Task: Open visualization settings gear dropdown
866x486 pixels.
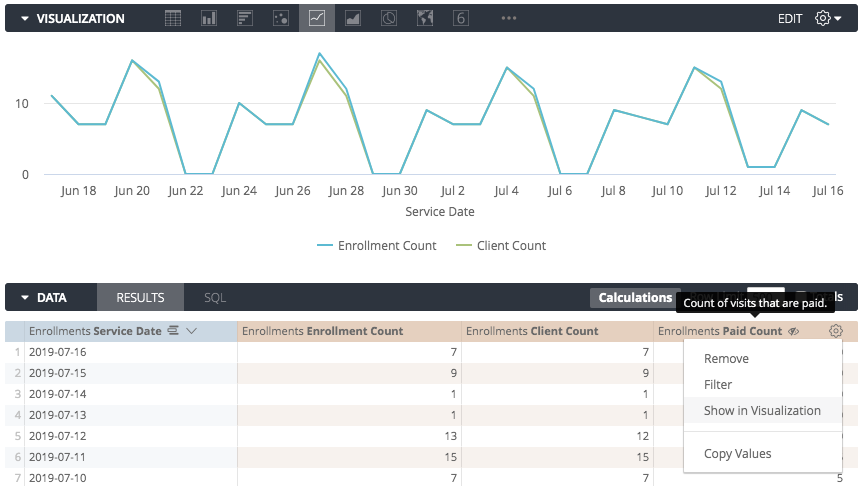Action: pos(828,18)
